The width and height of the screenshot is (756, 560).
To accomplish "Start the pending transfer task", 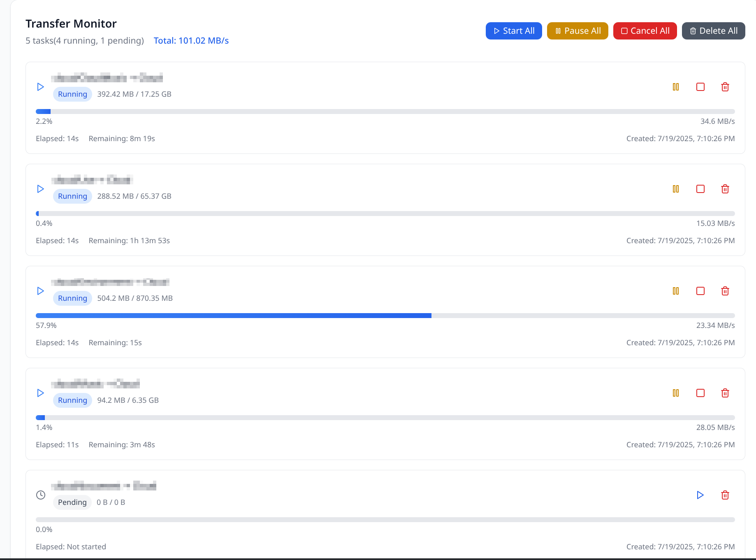I will pos(700,495).
